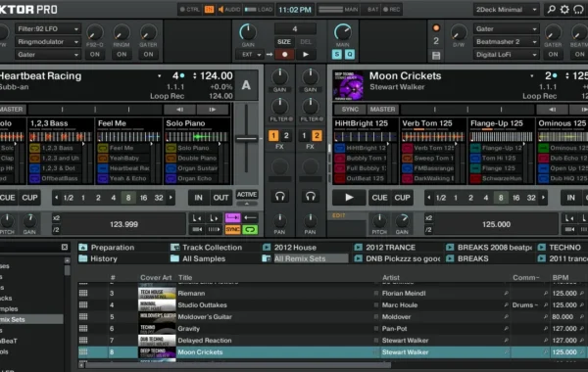
Task: Open Track Collection folder
Action: pyautogui.click(x=206, y=248)
